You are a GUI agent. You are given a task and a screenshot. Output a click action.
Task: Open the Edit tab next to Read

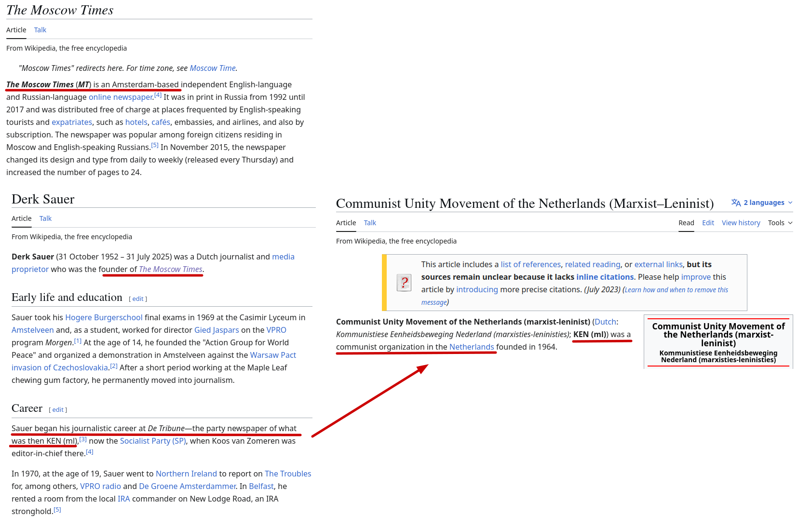point(708,223)
